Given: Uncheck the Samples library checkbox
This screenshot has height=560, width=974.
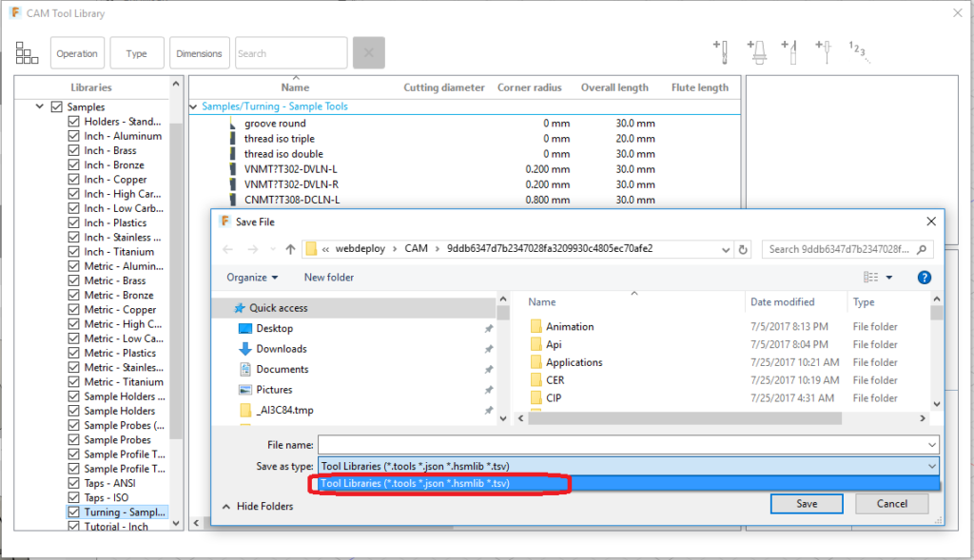Looking at the screenshot, I should pos(56,106).
